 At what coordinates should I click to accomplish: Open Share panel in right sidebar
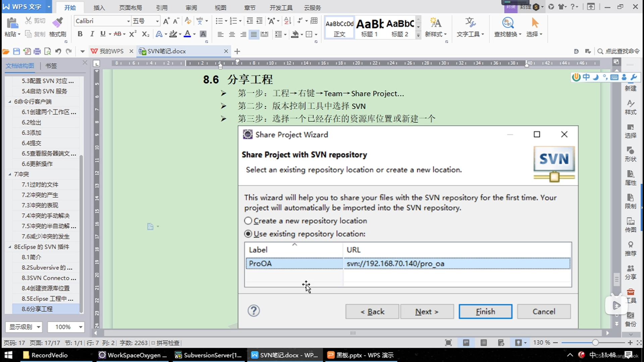coord(631,272)
